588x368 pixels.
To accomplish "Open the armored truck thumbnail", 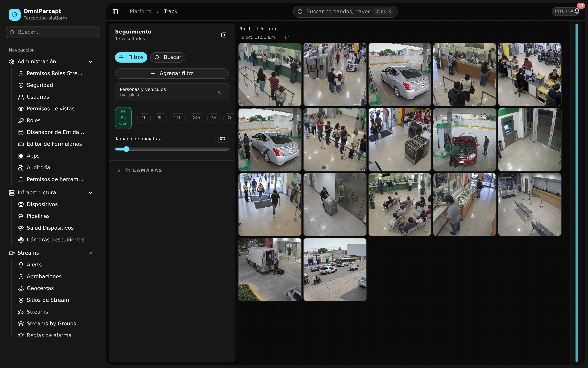I will (270, 270).
